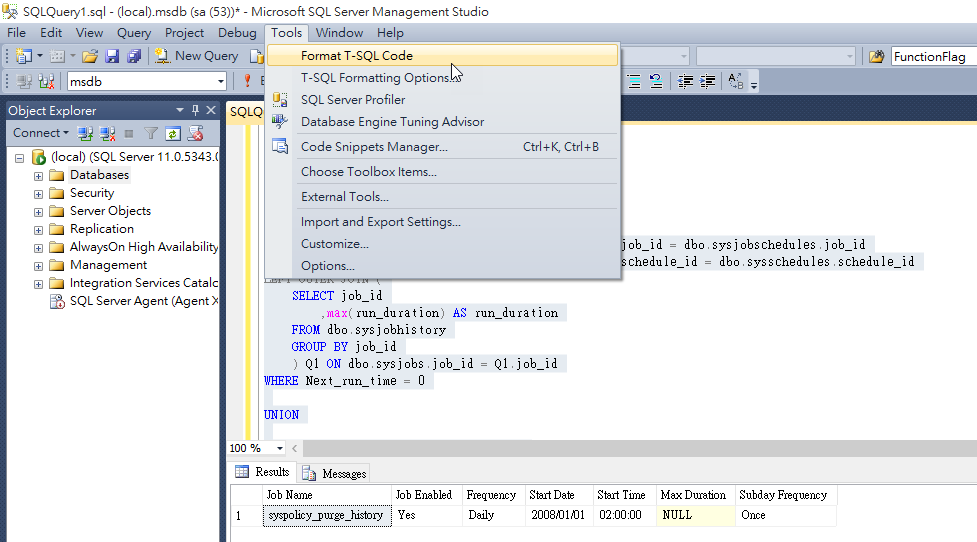Click the Specify Template Parameters icon
Viewport: 977px width, 542px height.
[736, 81]
